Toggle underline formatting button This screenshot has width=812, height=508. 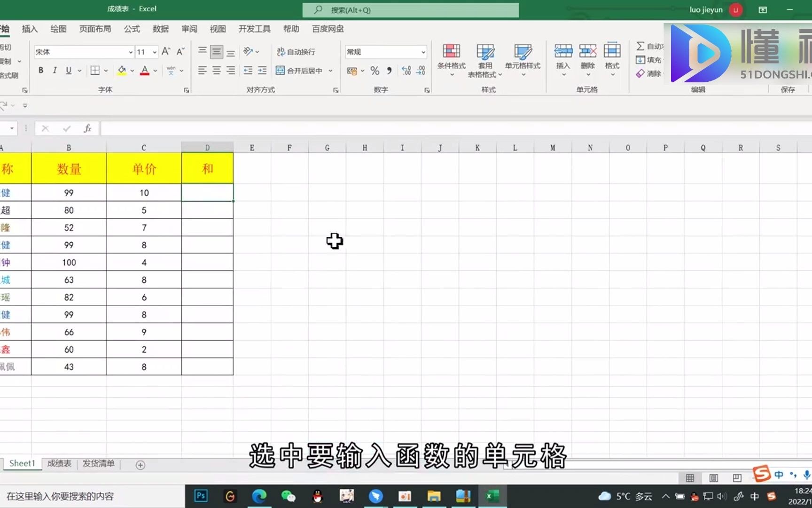69,71
